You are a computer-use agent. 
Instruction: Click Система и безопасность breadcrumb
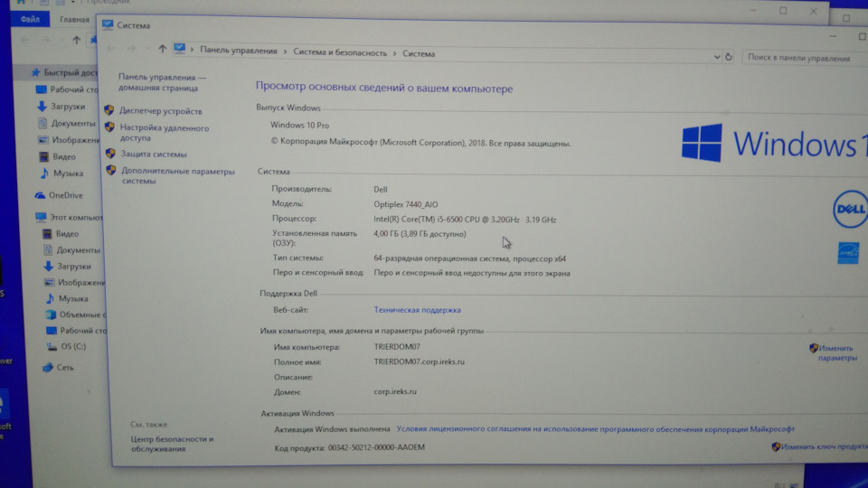click(x=340, y=52)
